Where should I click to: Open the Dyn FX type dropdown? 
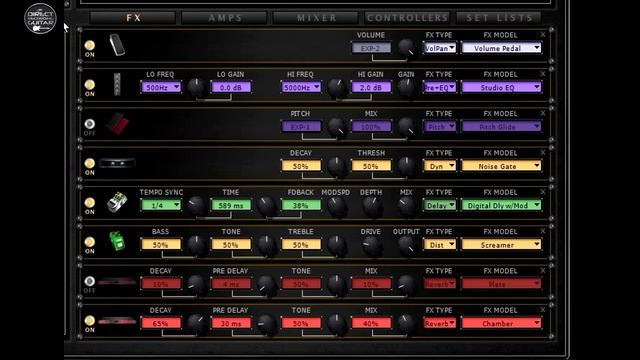click(440, 166)
